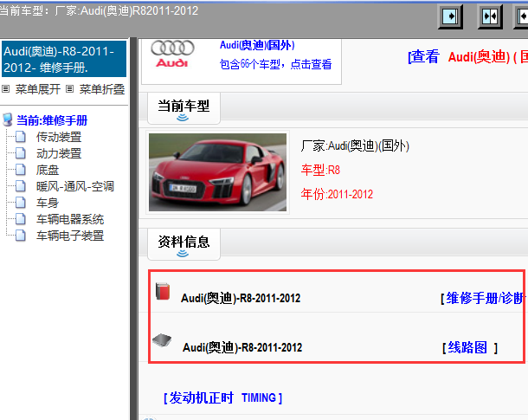Click the Audi(奥迪)(国外) brand link
Image resolution: width=528 pixels, height=420 pixels.
(x=257, y=45)
